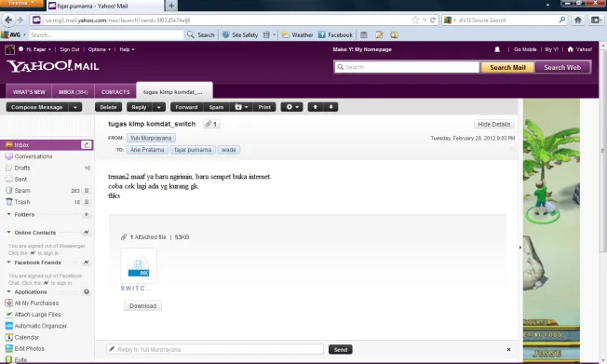Move to previous message with up arrow

(316, 107)
